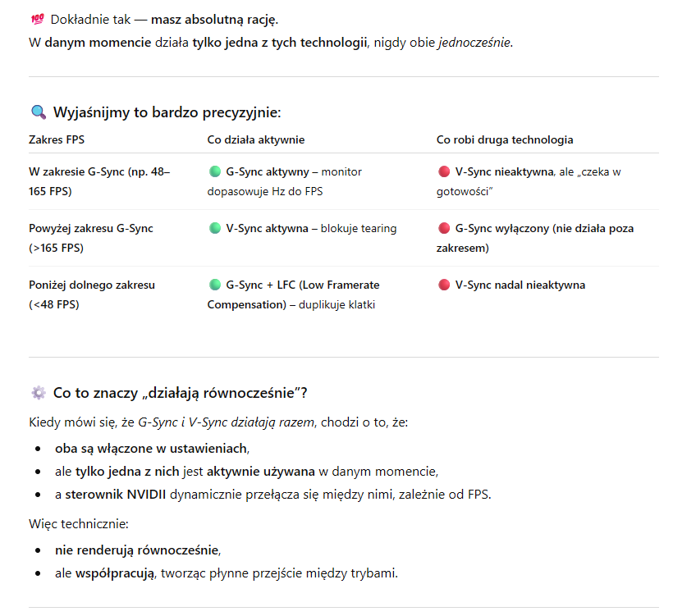Click red circle next to "V-Sync nieaktywna"
This screenshot has width=696, height=616.
click(x=444, y=172)
